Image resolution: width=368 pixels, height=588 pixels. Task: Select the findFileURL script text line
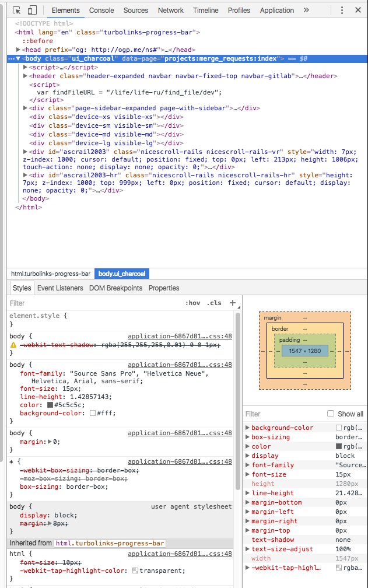point(129,92)
